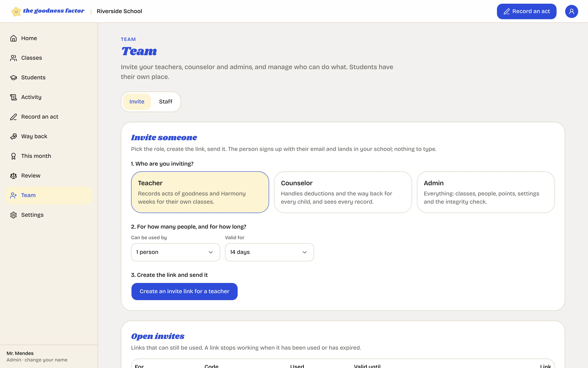Open the Valid for dropdown
Image resolution: width=588 pixels, height=368 pixels.
click(x=269, y=252)
